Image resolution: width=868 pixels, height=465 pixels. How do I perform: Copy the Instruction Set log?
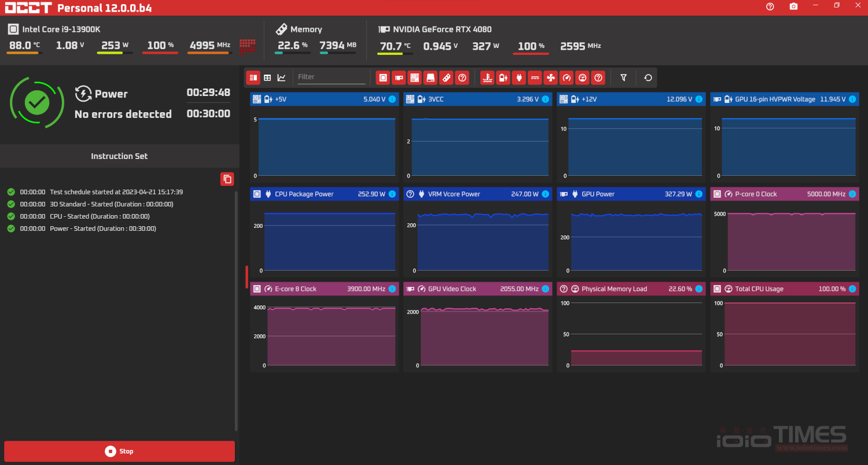tap(227, 179)
